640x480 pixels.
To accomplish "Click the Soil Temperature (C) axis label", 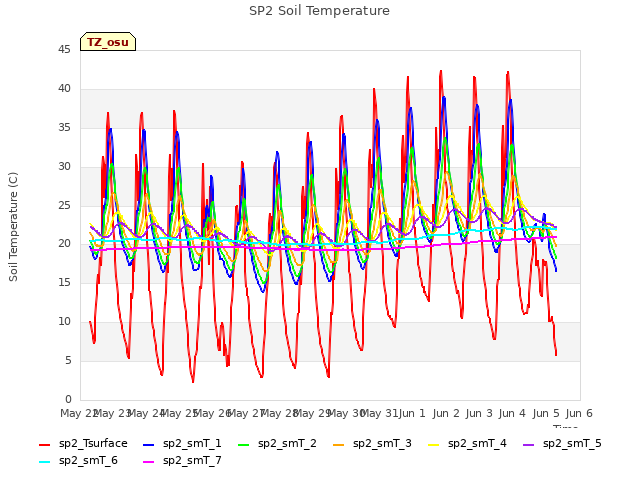I will coord(13,227).
